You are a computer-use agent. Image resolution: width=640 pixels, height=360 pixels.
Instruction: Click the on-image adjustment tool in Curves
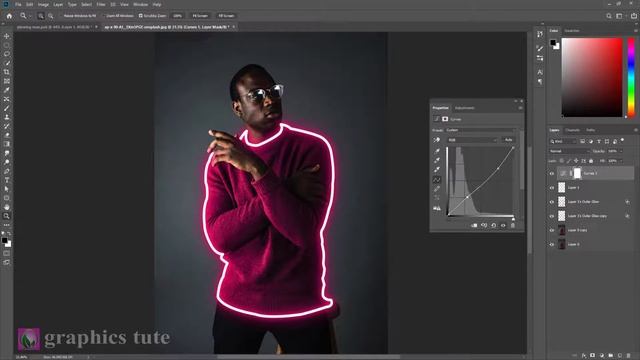coord(437,140)
